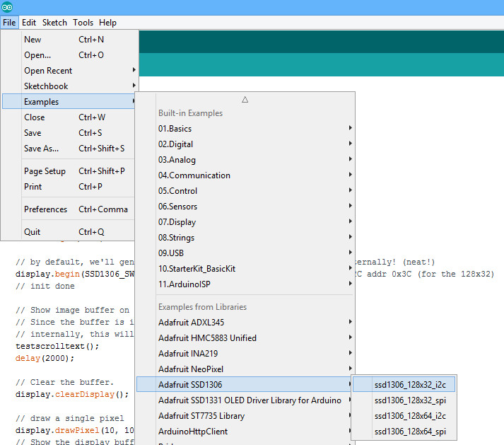This screenshot has height=445, width=504.
Task: Expand the Sketchbook submenu
Action: pyautogui.click(x=69, y=86)
